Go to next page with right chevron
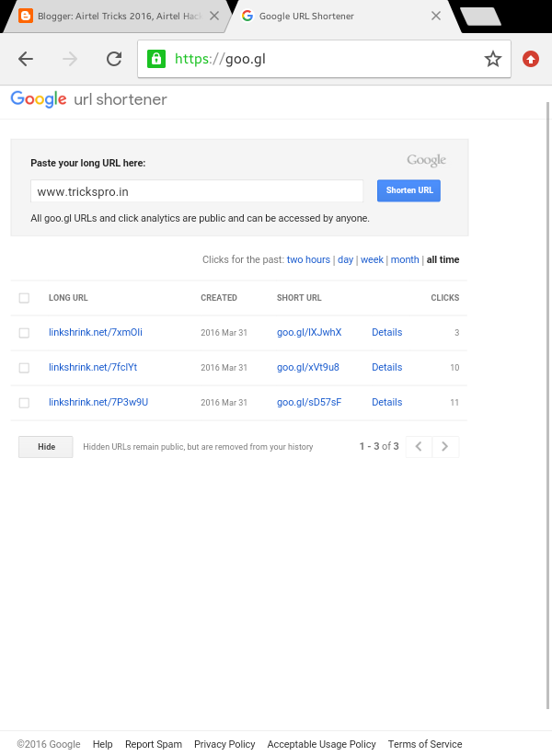 [445, 446]
